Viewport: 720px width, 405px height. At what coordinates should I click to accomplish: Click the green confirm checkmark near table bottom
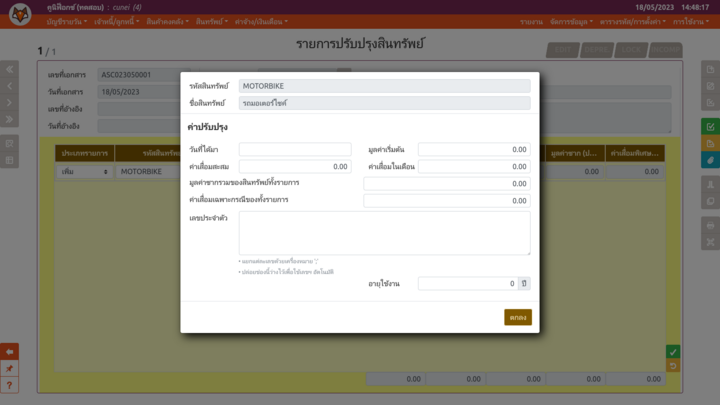673,352
